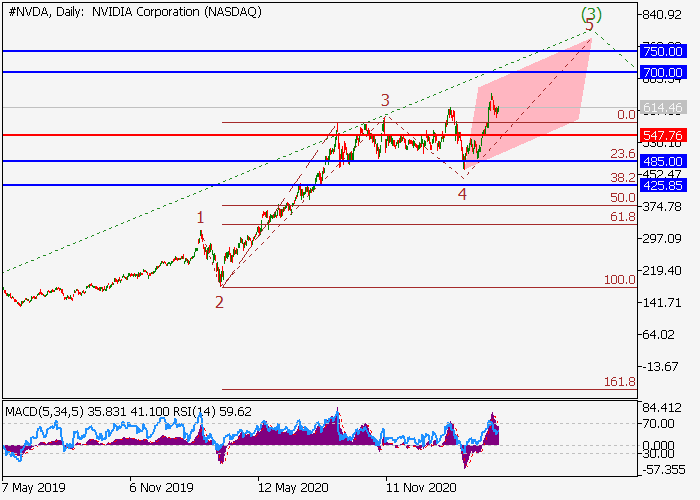Select the Fibonacci 23.6 level label
This screenshot has height=500, width=700.
[x=623, y=154]
